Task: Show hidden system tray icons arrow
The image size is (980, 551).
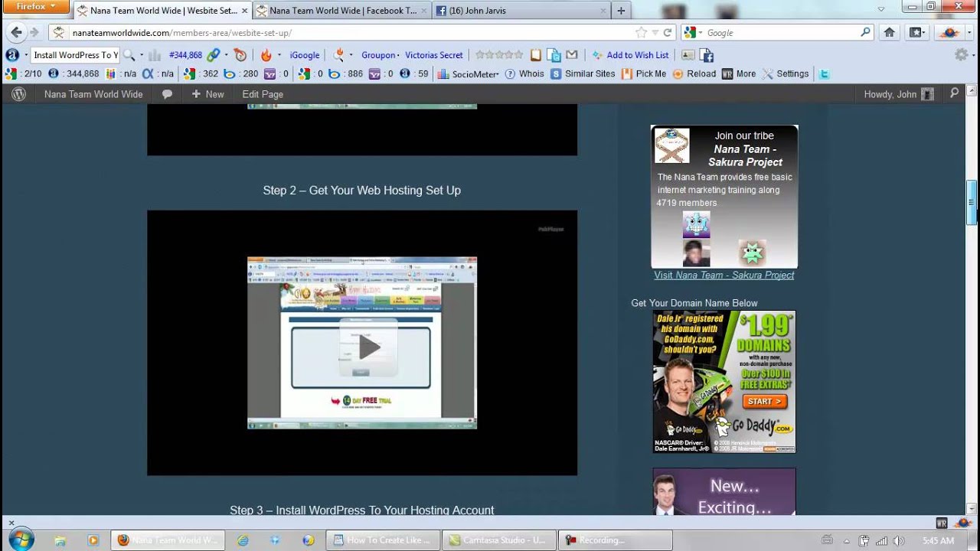Action: pyautogui.click(x=846, y=540)
